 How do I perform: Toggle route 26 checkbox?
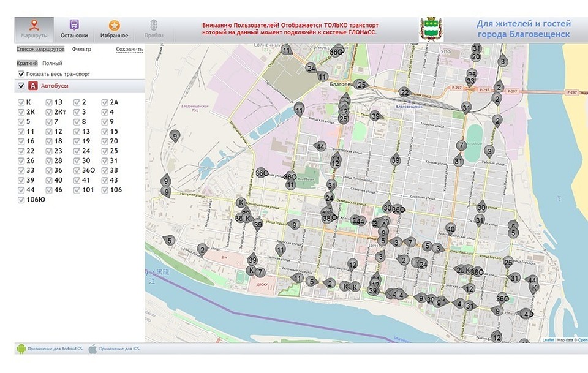point(21,161)
